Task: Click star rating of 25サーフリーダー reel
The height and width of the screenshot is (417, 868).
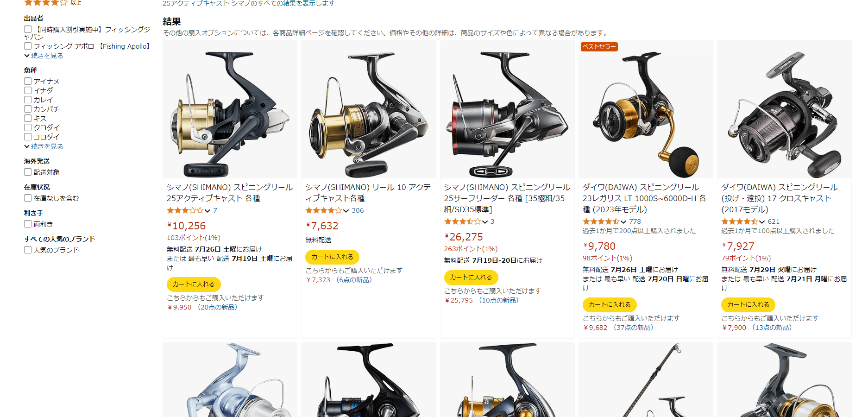Action: pos(462,221)
